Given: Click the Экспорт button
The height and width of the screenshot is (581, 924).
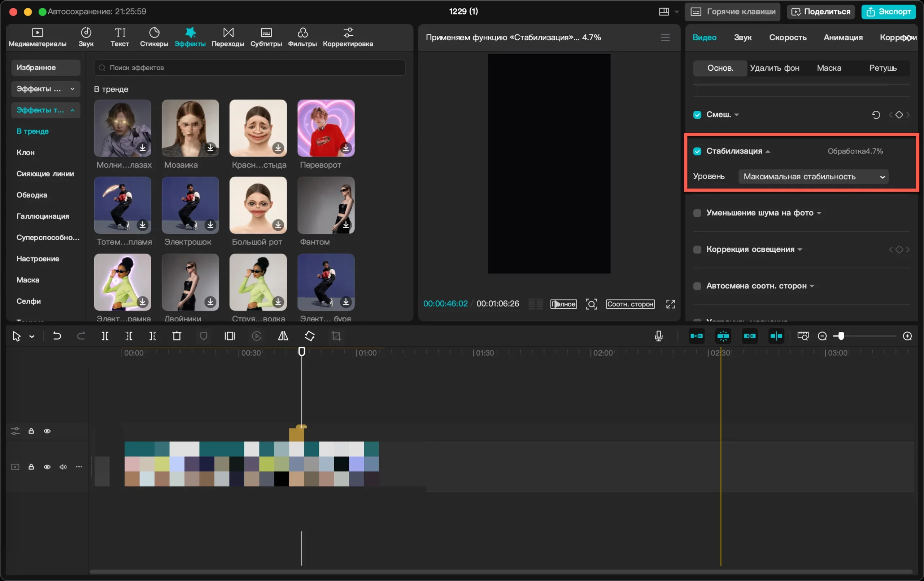Looking at the screenshot, I should coord(888,12).
